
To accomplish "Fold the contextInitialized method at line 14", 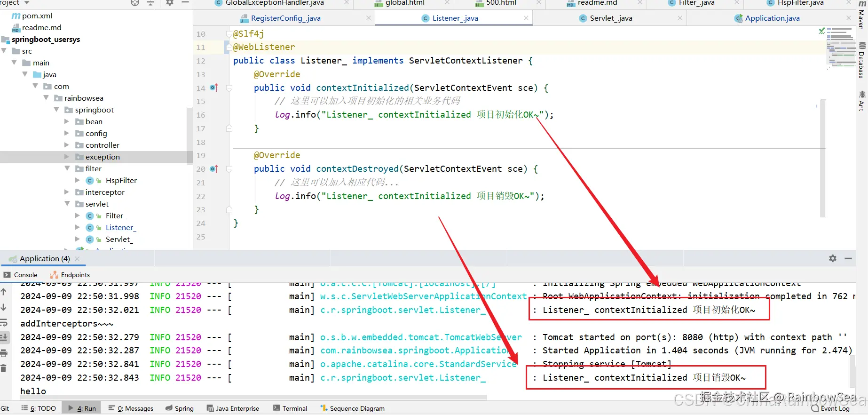I will (x=229, y=88).
